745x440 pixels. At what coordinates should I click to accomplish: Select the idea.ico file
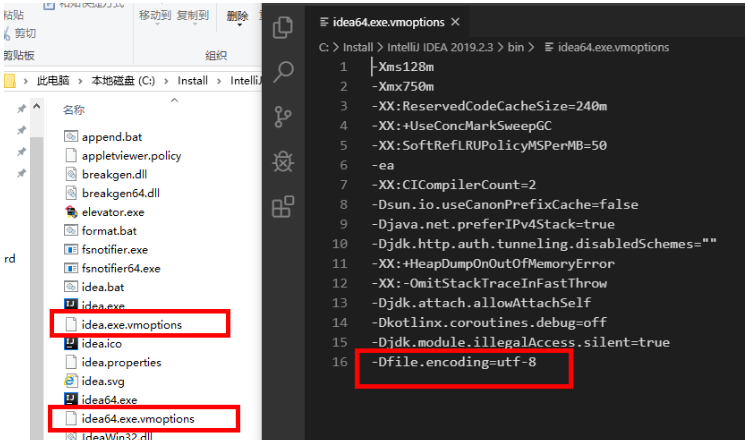click(x=102, y=343)
